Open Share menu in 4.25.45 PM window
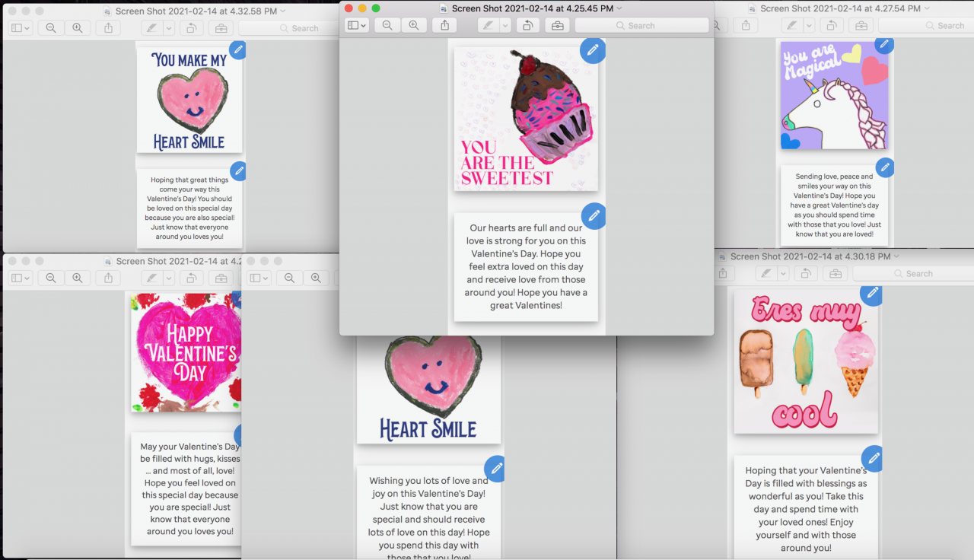This screenshot has width=974, height=560. point(445,25)
